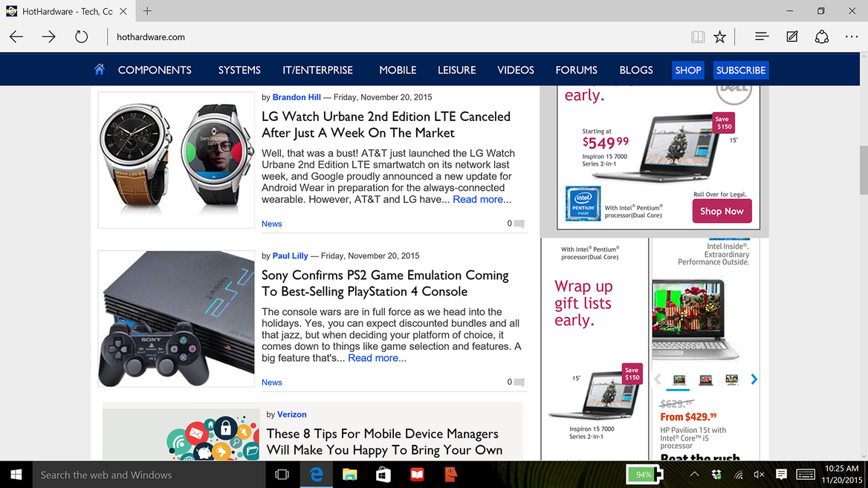Open the MOBILE menu
This screenshot has width=868, height=488.
(x=398, y=71)
